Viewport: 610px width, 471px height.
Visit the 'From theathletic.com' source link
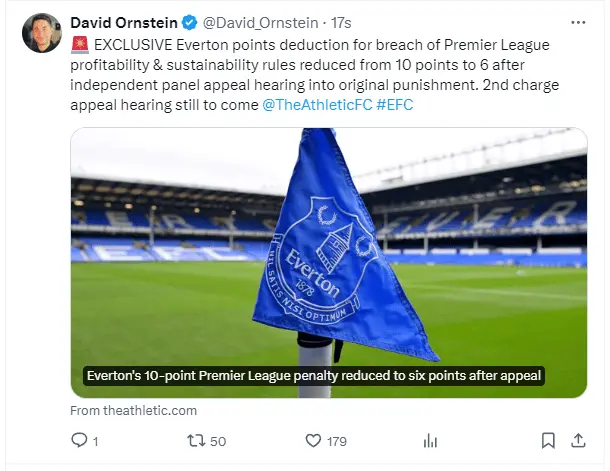coord(133,410)
